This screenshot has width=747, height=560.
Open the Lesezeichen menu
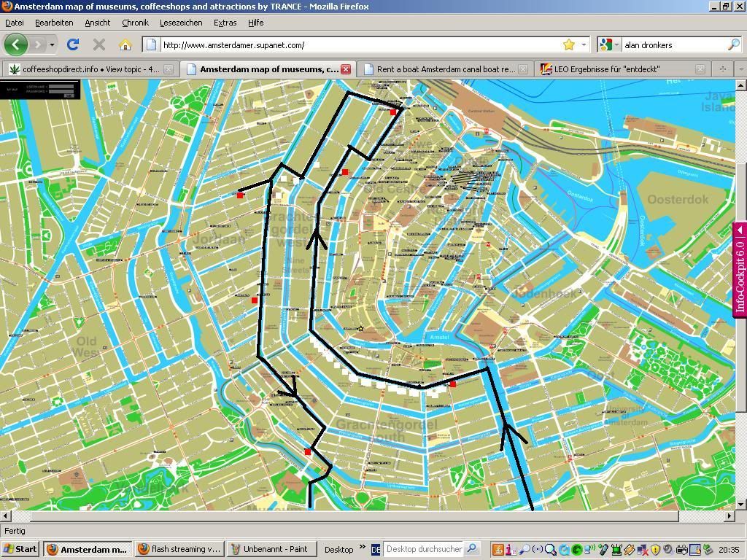click(x=180, y=23)
